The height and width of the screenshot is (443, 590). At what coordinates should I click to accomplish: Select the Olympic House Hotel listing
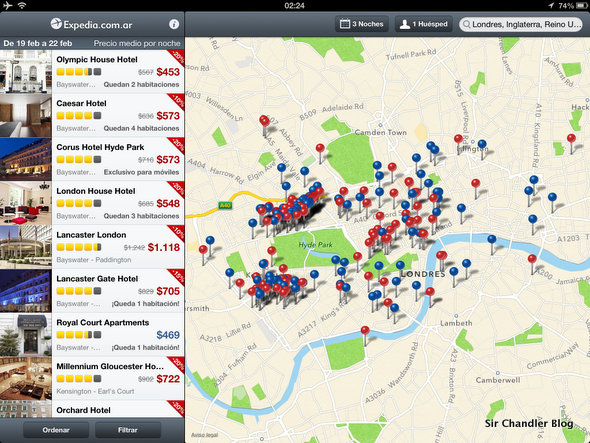click(92, 72)
